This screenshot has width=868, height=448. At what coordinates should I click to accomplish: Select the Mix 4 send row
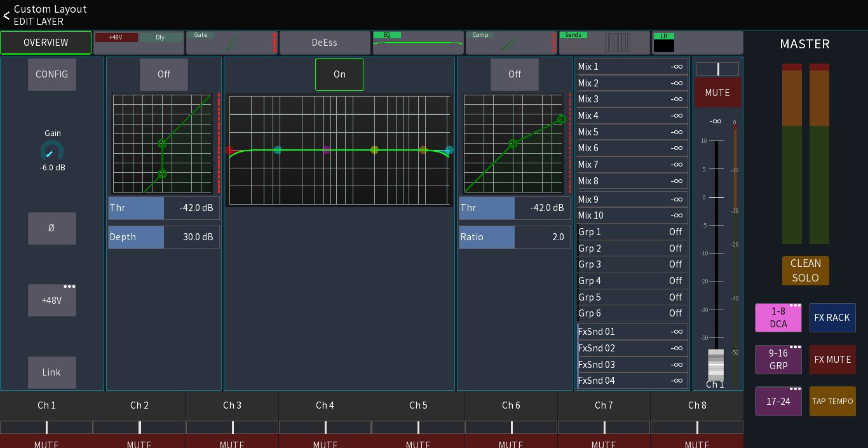[x=632, y=116]
